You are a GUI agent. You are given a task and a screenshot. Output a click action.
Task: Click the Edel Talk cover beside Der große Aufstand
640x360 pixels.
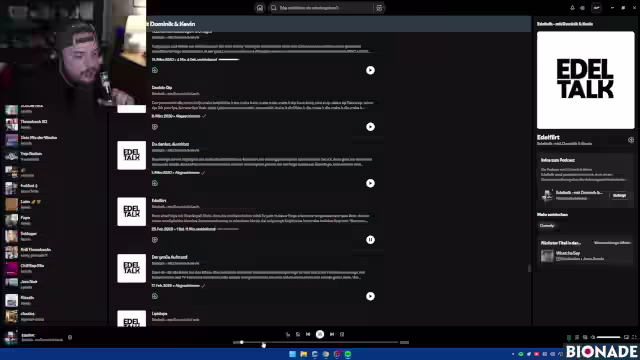[131, 268]
